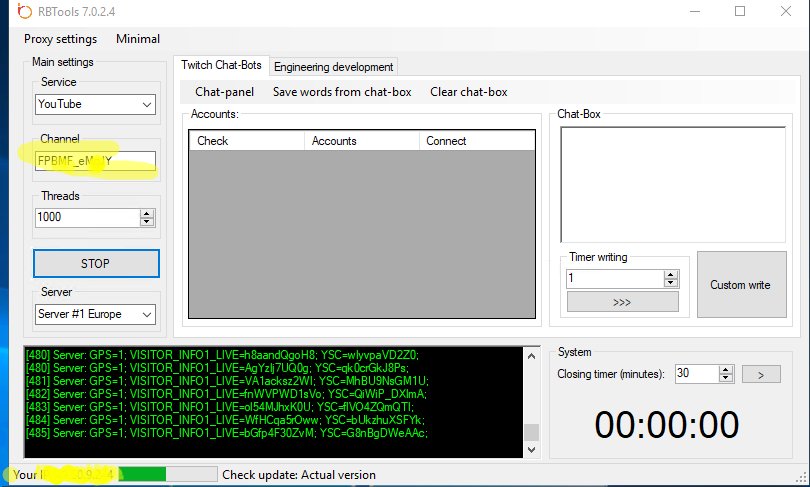Click the RBTools app icon in title bar

pyautogui.click(x=11, y=12)
